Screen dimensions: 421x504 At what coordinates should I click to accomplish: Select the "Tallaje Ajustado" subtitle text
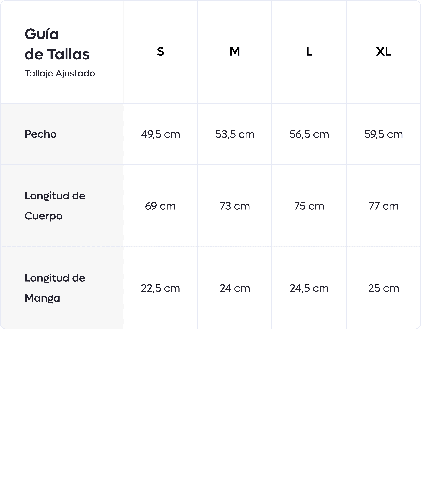60,73
